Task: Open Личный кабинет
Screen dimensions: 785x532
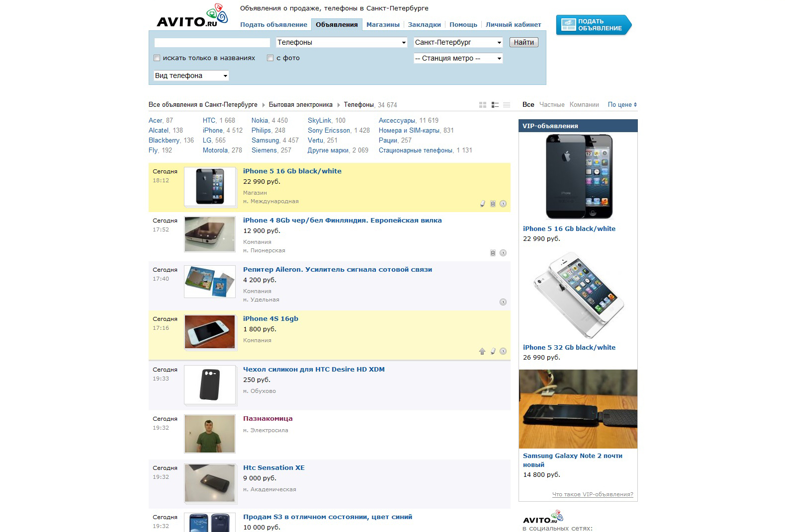Action: tap(514, 25)
